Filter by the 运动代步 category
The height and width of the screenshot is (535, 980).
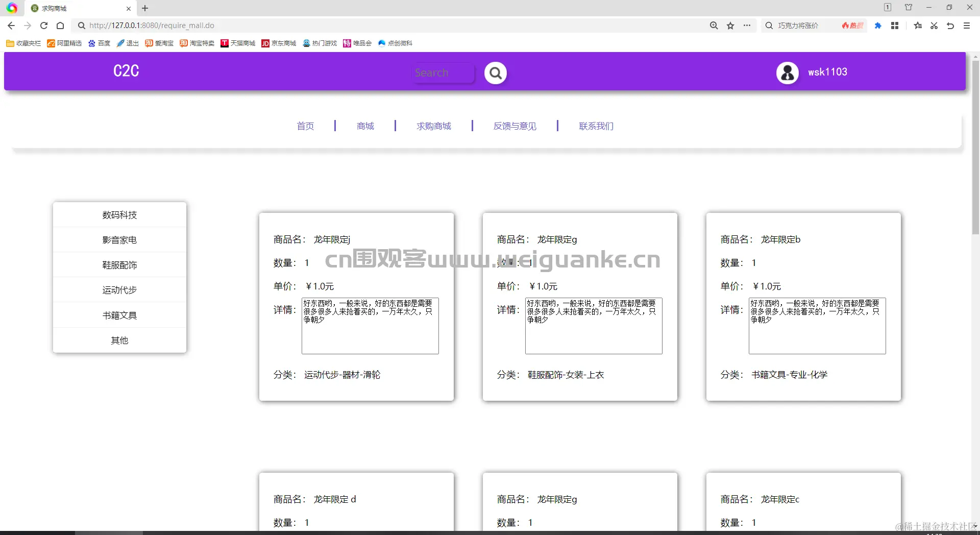119,290
